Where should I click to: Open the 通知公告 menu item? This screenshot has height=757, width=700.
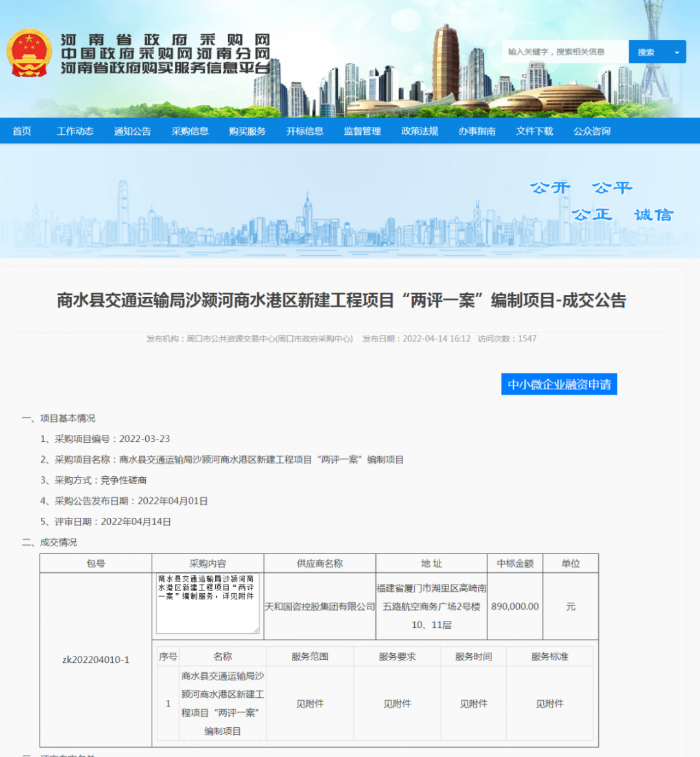(132, 132)
